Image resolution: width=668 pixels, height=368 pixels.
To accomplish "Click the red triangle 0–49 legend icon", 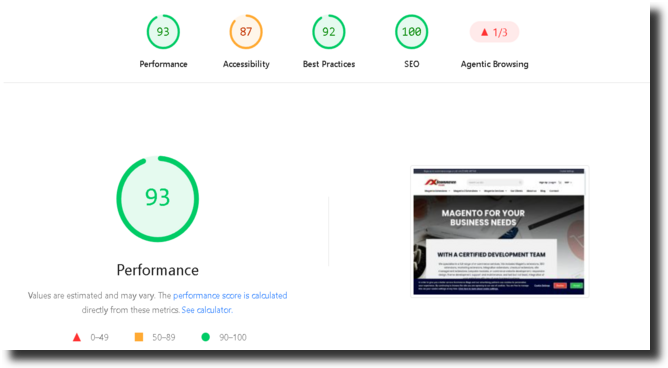I will coord(77,337).
